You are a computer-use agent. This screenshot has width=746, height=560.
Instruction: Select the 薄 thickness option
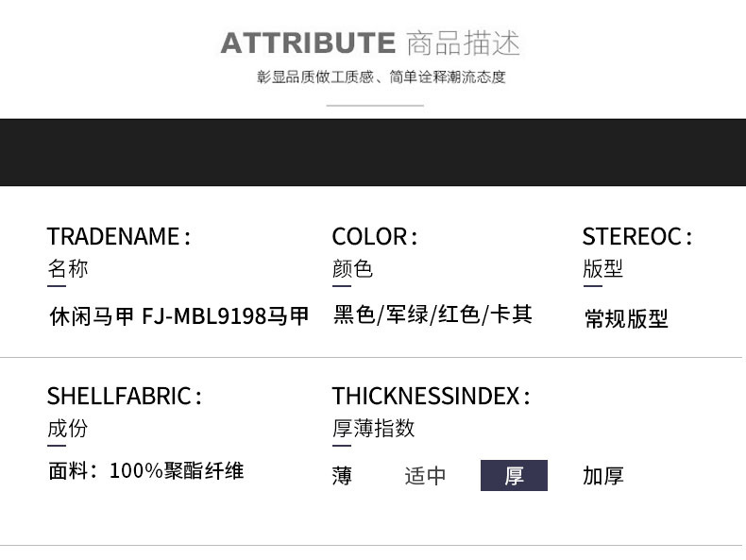(x=342, y=476)
